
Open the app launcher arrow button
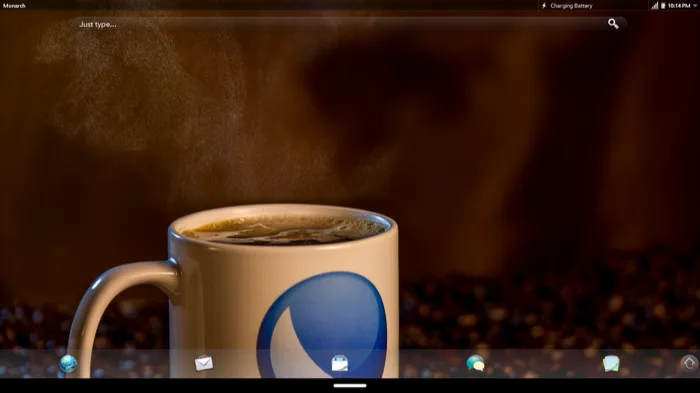click(x=689, y=363)
